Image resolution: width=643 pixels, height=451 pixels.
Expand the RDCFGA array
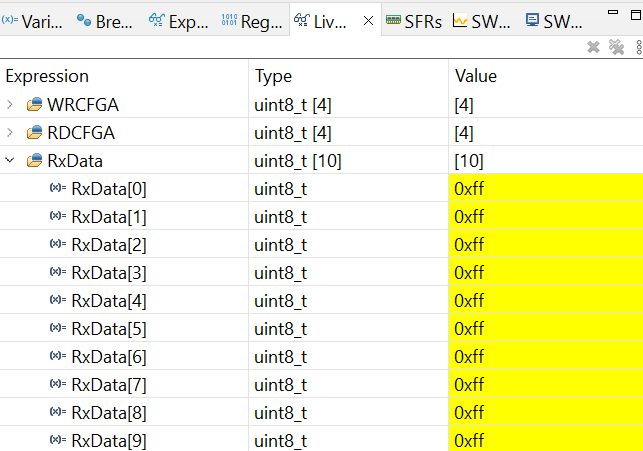[10, 133]
